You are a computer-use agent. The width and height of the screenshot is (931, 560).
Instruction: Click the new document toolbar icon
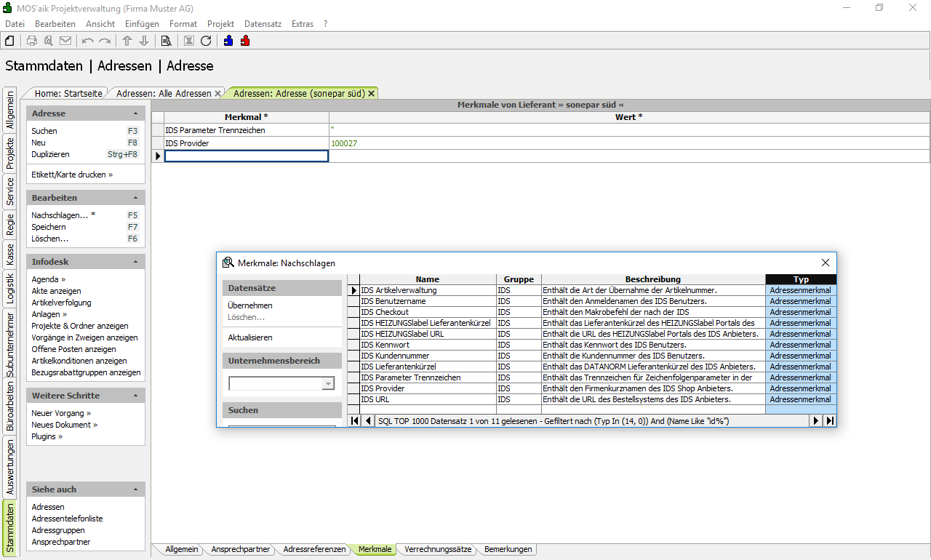point(10,41)
